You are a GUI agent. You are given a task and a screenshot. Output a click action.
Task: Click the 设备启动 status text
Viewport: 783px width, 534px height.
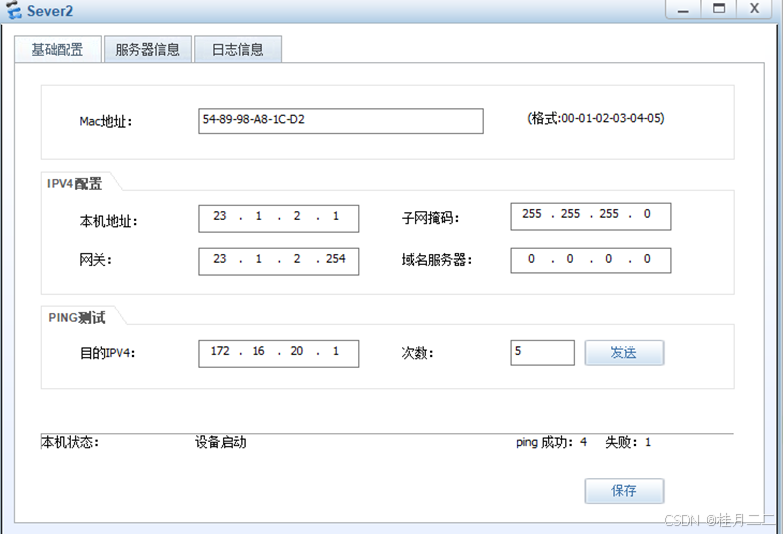[220, 442]
